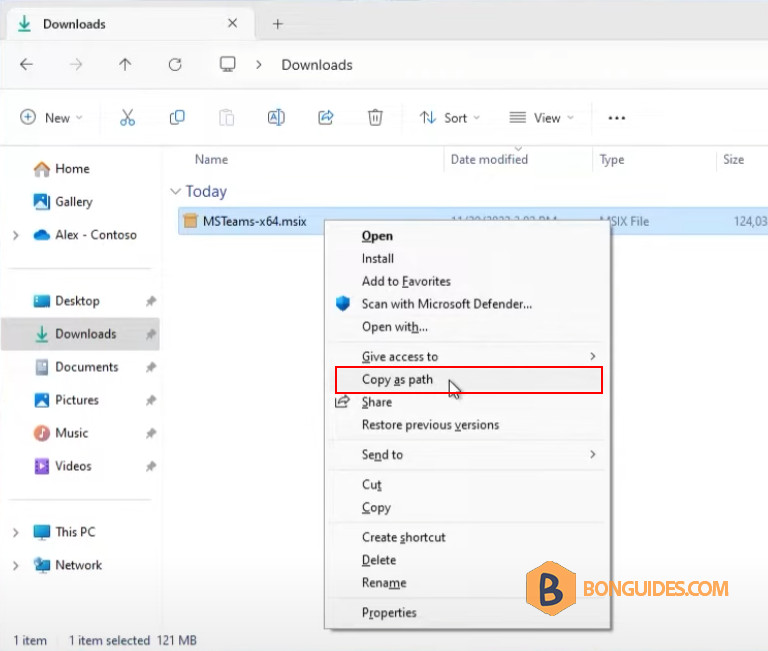Refresh the Downloads folder view
The height and width of the screenshot is (651, 768).
tap(175, 64)
